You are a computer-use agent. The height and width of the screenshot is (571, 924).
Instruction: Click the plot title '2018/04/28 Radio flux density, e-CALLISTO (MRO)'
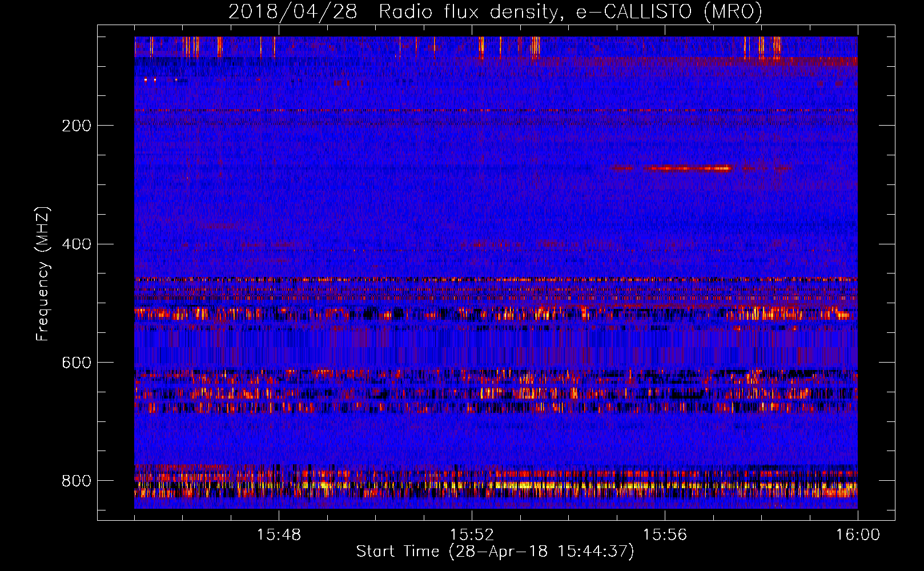pyautogui.click(x=495, y=11)
